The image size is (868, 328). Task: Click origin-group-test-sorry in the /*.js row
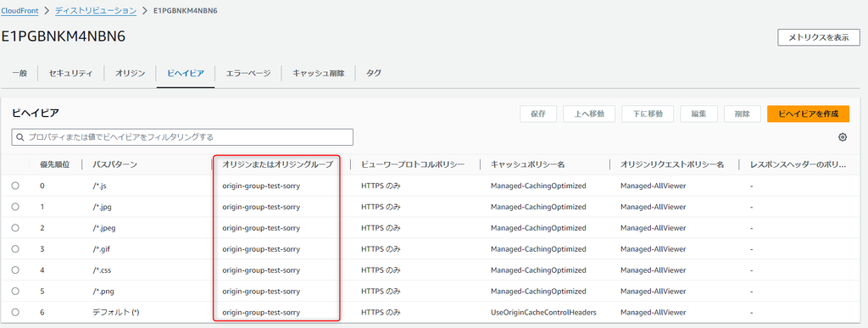pos(261,186)
